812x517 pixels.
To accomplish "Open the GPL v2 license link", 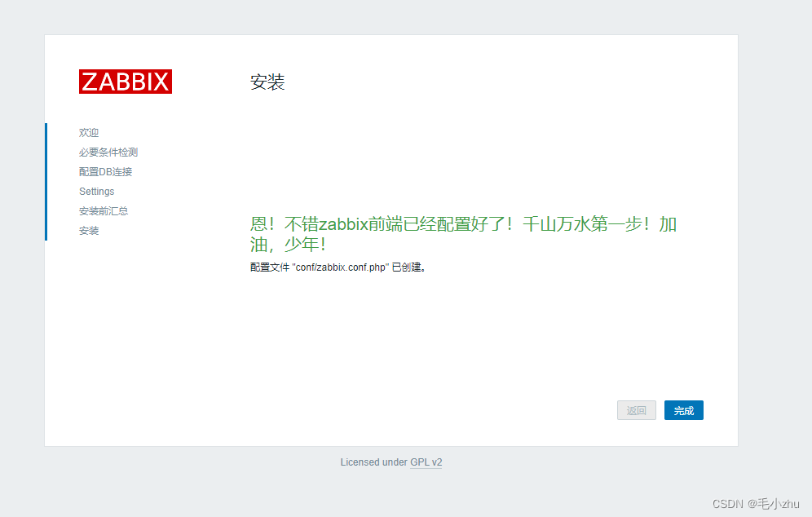I will pyautogui.click(x=426, y=462).
